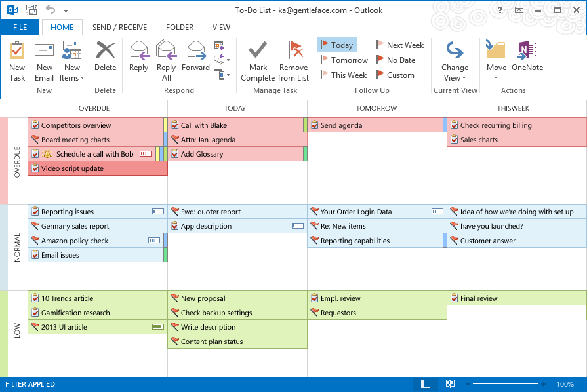Select the Content plan status item
587x392 pixels.
(237, 342)
